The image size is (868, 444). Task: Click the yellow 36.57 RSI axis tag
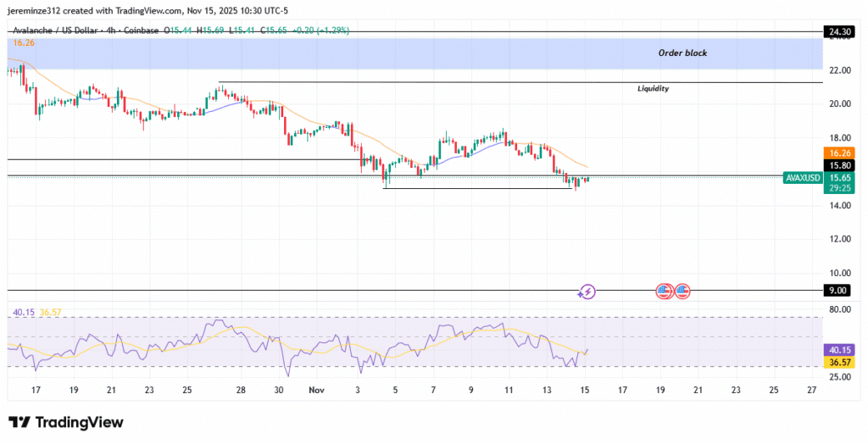coord(838,362)
